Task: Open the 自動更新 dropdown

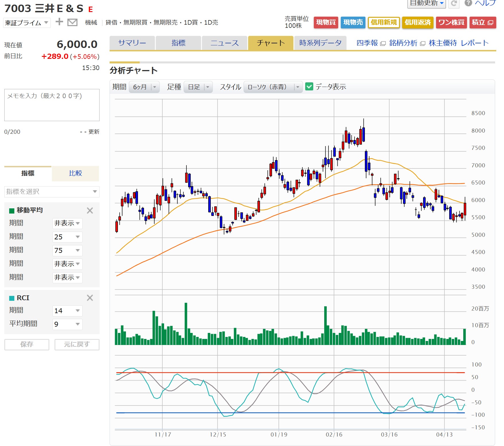Action: pyautogui.click(x=426, y=3)
